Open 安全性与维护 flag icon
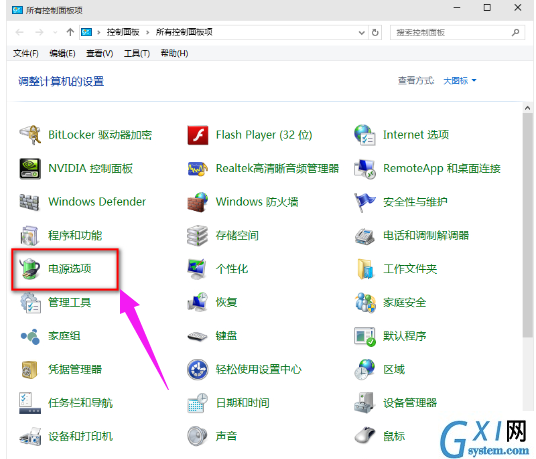Viewport: 536px width, 459px height. coord(364,202)
